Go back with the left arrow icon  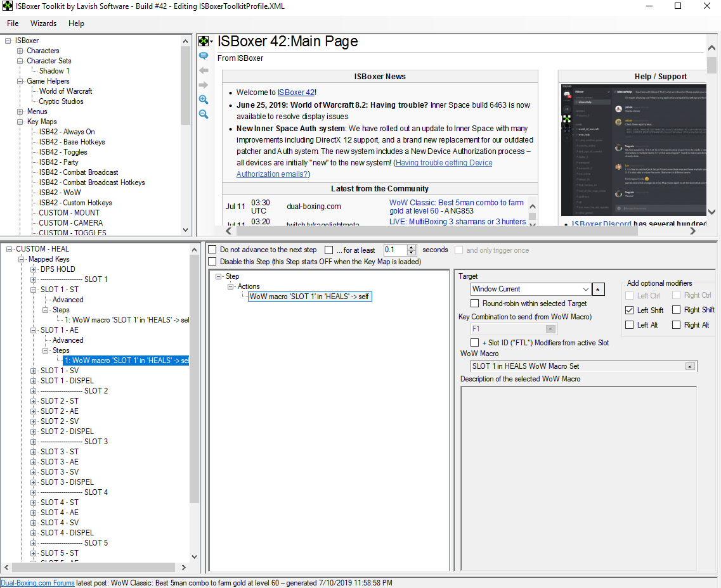pos(204,70)
